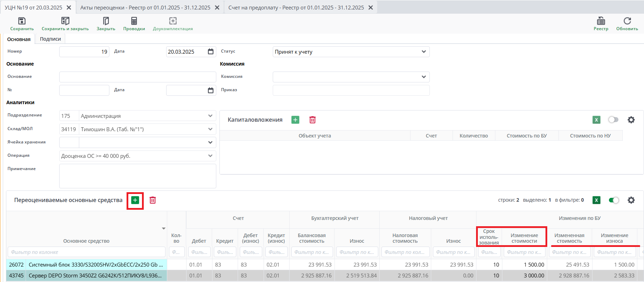Open the Операция dropdown list
The height and width of the screenshot is (282, 644).
click(210, 156)
